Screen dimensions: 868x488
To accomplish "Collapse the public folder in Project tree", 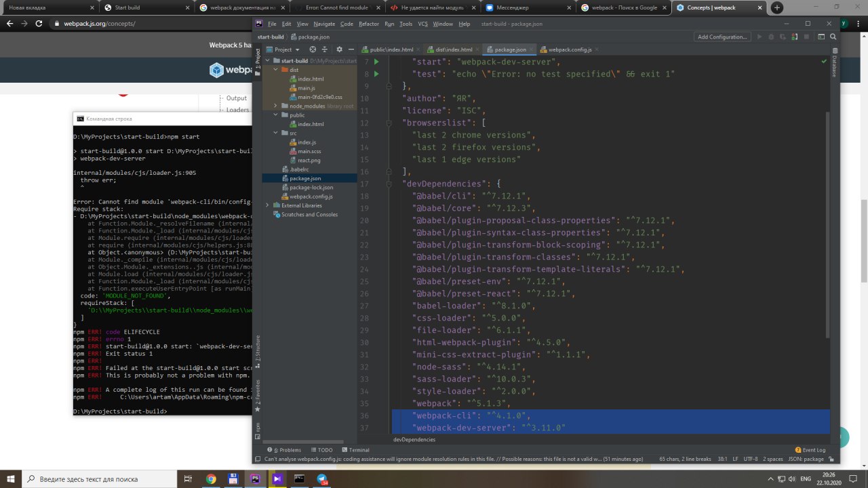I will click(x=275, y=115).
